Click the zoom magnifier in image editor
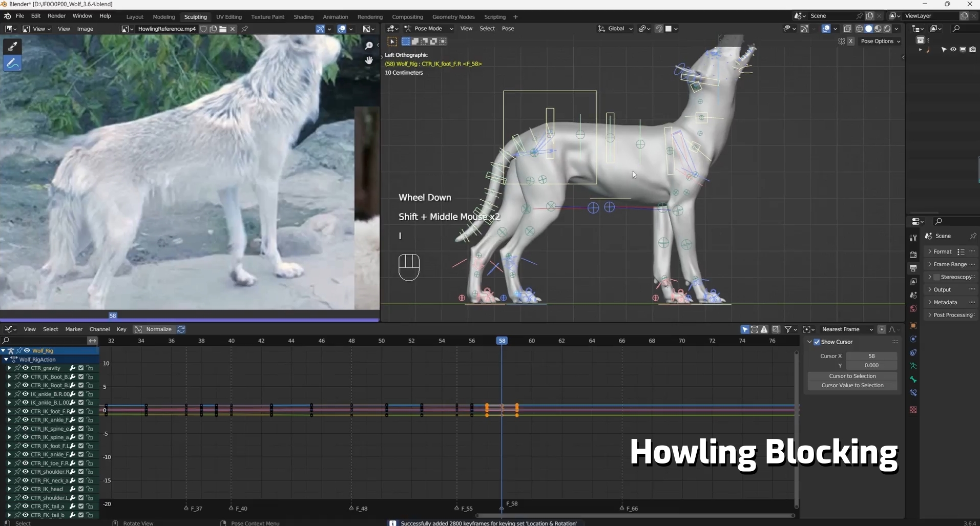Image resolution: width=980 pixels, height=526 pixels. click(x=369, y=46)
